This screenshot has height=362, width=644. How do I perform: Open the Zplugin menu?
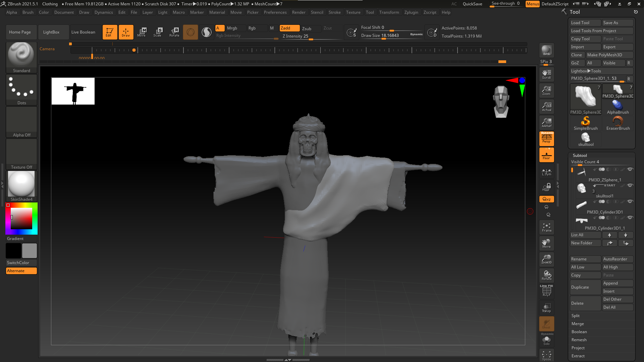coord(411,12)
